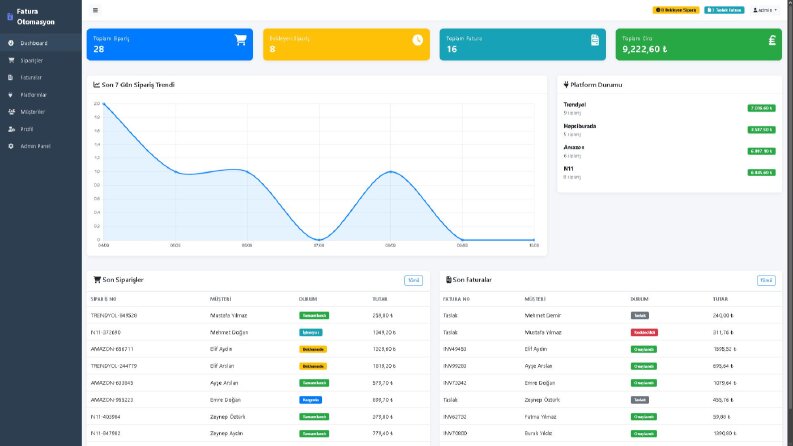Viewport: 793px width, 446px height.
Task: Click the MÜŞTERİ column header in orders table
Action: point(221,299)
